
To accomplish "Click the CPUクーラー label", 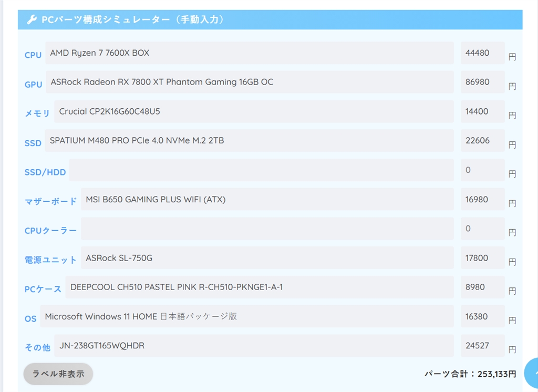I will (x=50, y=231).
